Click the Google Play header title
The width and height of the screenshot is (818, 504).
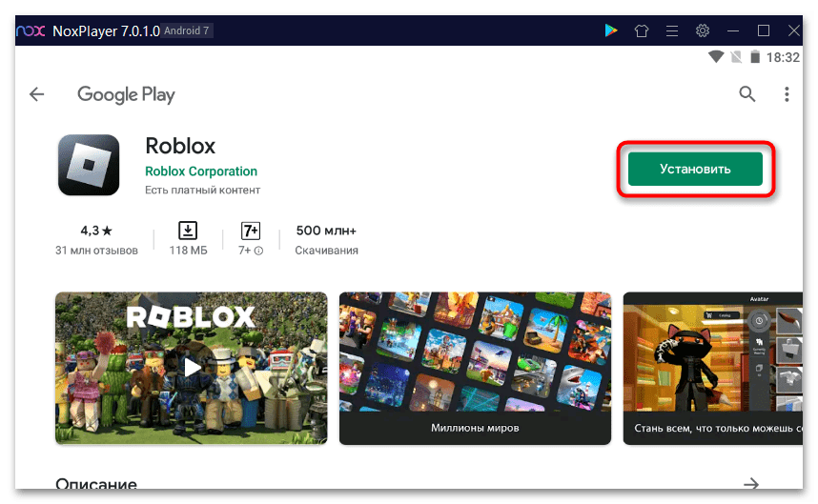click(126, 94)
